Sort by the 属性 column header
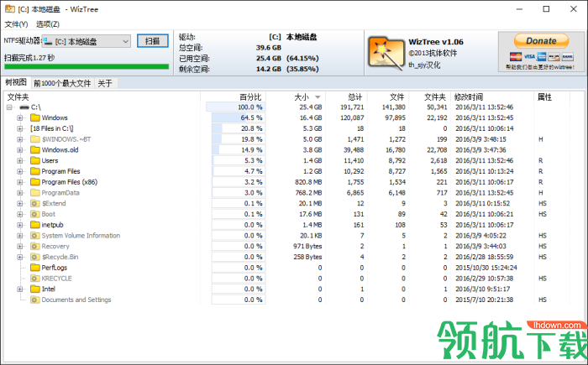 552,97
